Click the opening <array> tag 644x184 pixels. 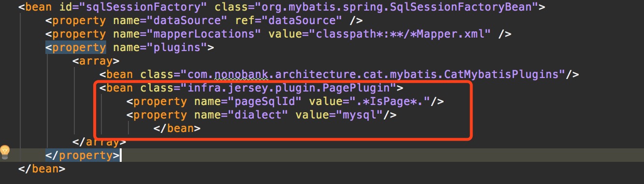click(96, 61)
